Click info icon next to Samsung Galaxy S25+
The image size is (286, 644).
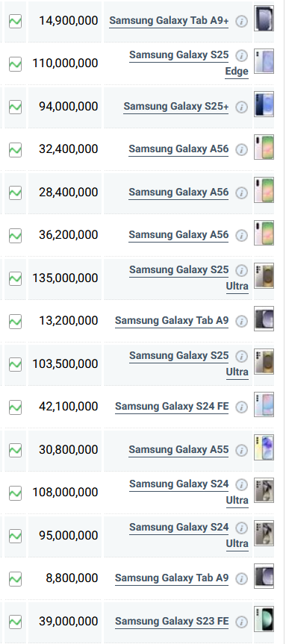242,107
